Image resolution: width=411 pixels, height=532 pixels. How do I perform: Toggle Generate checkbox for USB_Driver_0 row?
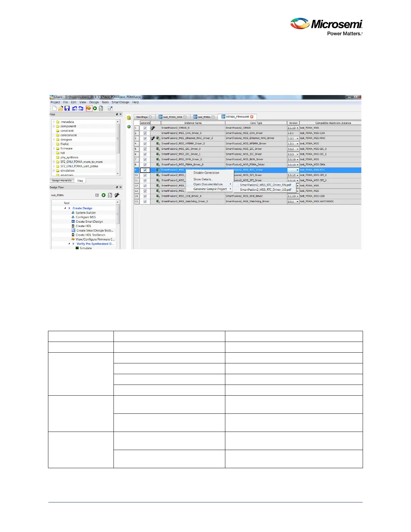[145, 196]
